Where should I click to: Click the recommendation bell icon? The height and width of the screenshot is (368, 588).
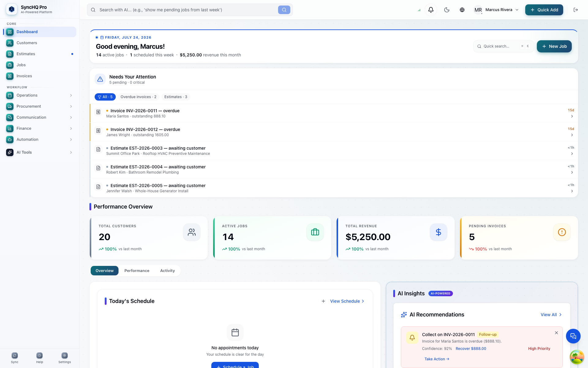tap(412, 337)
